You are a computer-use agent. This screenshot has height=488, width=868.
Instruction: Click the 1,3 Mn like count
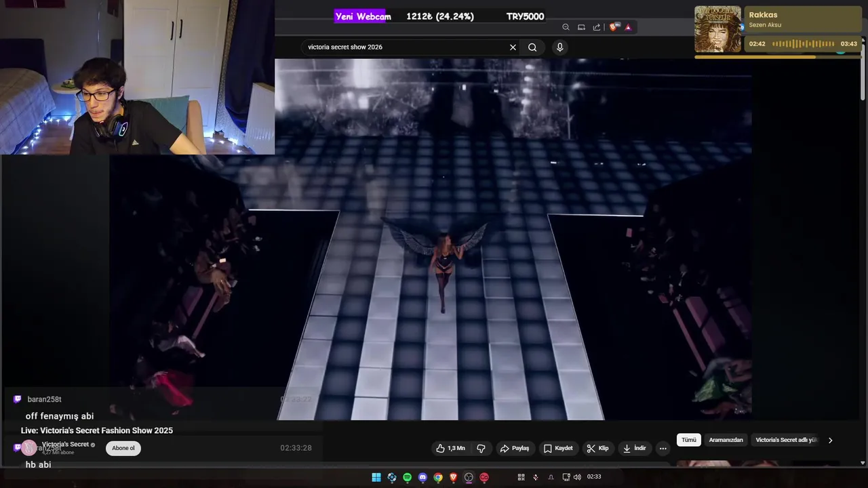(456, 448)
